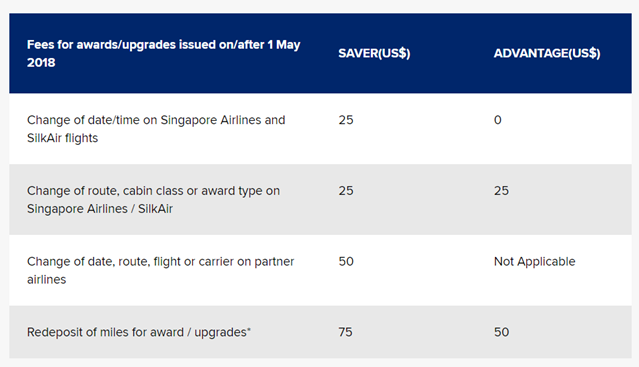Click the 'Fees for awards/upgrades' header cell
This screenshot has width=639, height=367.
(x=163, y=53)
